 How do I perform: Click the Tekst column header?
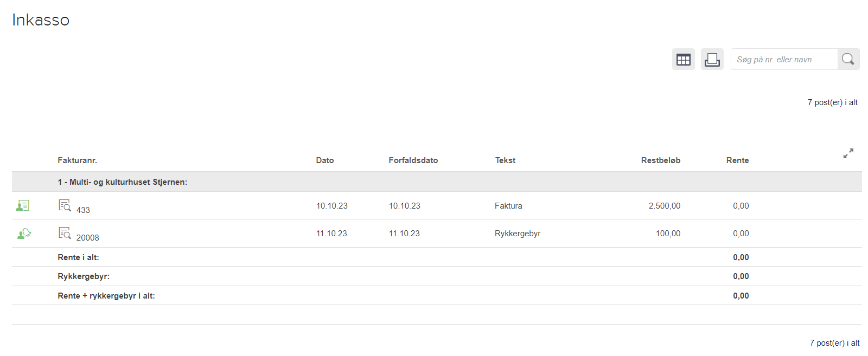[x=505, y=160]
